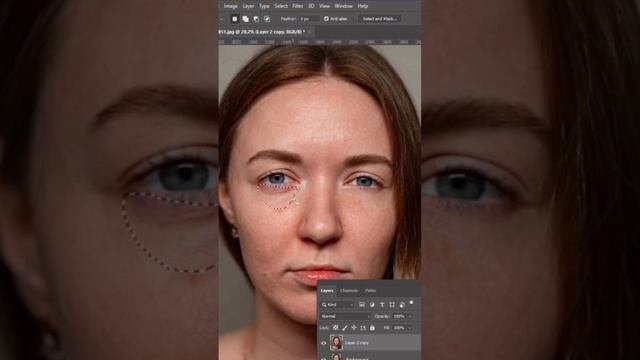Open the Kind filter dropdown

click(337, 304)
